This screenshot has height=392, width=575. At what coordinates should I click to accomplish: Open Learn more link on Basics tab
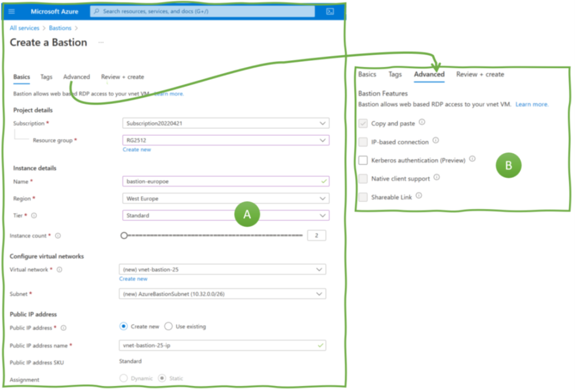pyautogui.click(x=169, y=94)
